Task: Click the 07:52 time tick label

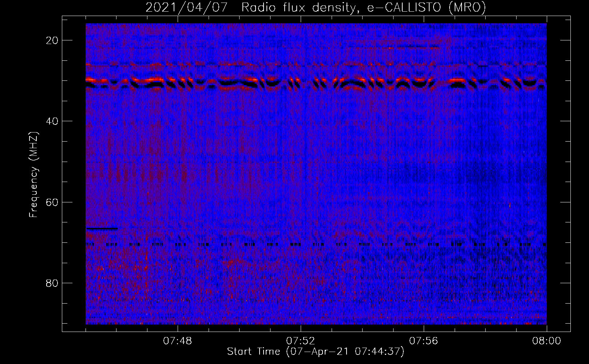Action: pyautogui.click(x=301, y=341)
